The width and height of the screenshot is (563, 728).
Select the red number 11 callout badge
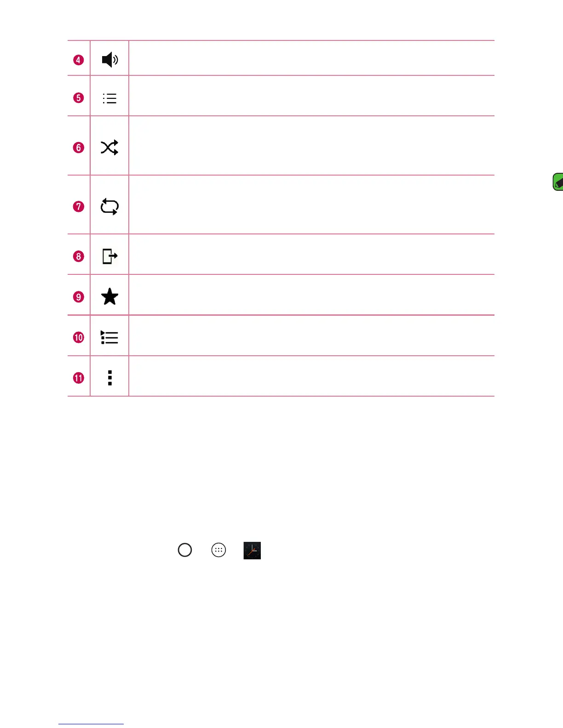pos(79,378)
